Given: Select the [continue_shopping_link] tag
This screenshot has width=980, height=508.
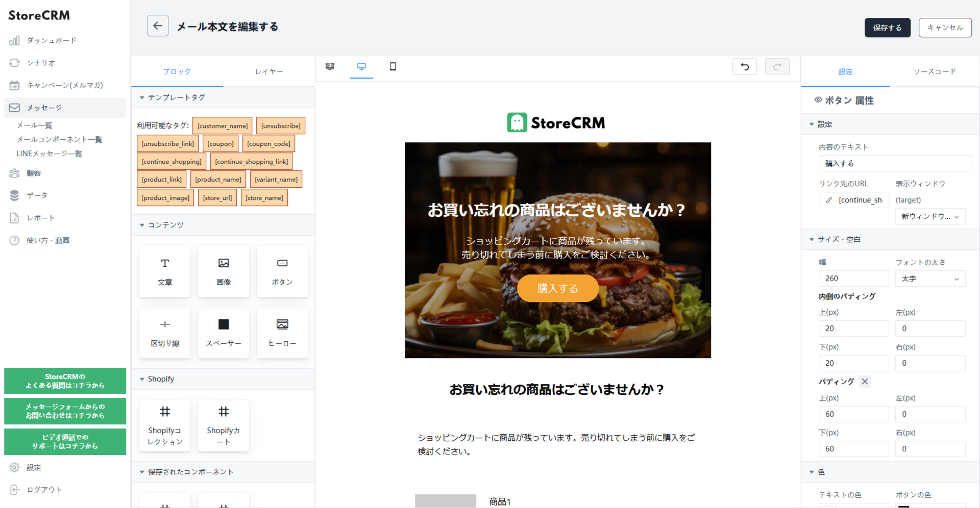Looking at the screenshot, I should click(251, 162).
